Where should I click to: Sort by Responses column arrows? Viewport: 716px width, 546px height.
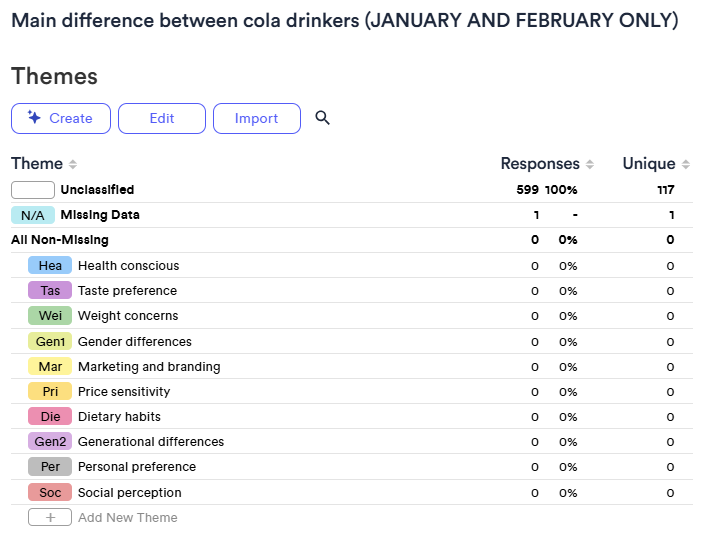[x=590, y=164]
